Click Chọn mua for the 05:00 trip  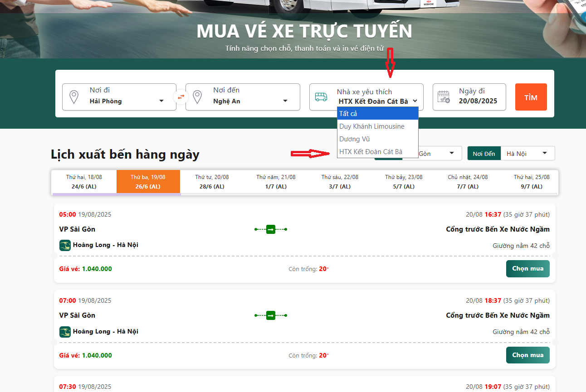(527, 269)
